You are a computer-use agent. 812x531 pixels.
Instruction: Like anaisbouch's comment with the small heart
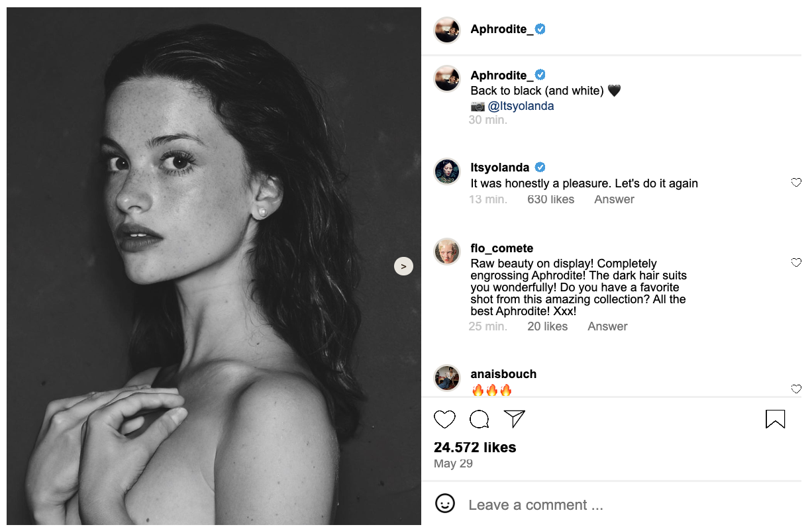pos(796,389)
